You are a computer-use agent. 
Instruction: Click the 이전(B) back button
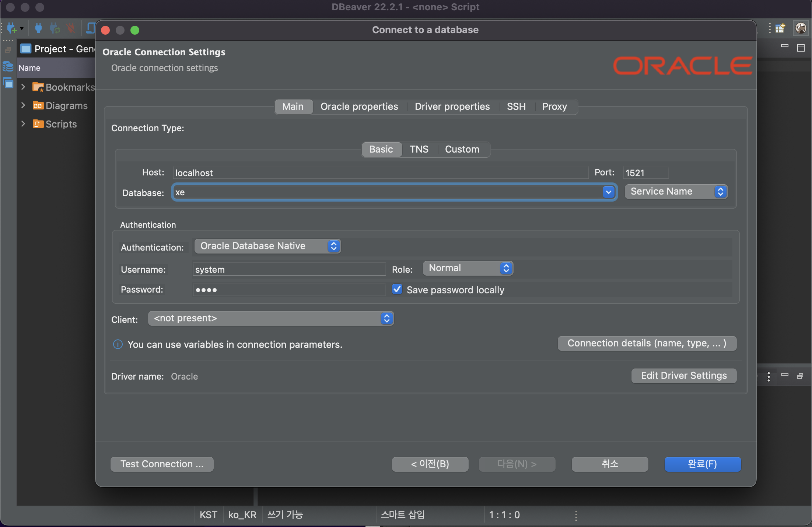[x=430, y=464]
